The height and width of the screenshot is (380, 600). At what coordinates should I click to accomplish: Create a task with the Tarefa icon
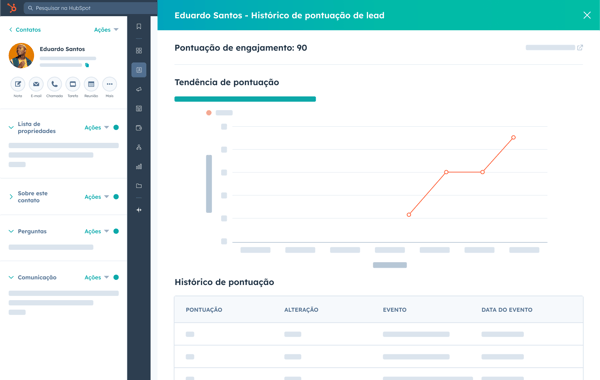point(73,84)
